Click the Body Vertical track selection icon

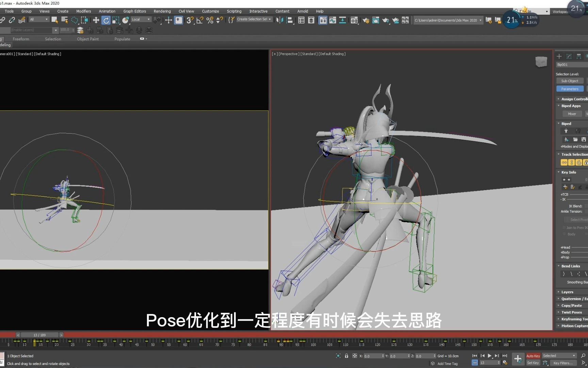coord(572,163)
